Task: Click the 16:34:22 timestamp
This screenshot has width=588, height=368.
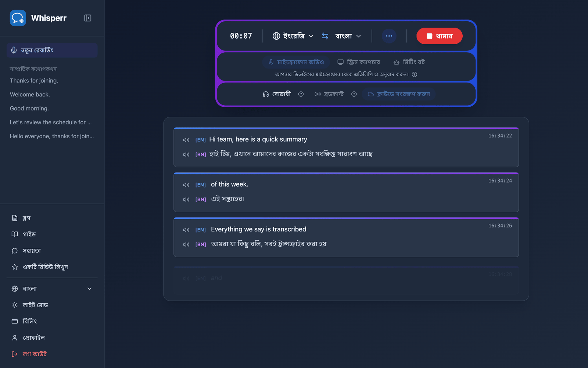Action: click(500, 136)
